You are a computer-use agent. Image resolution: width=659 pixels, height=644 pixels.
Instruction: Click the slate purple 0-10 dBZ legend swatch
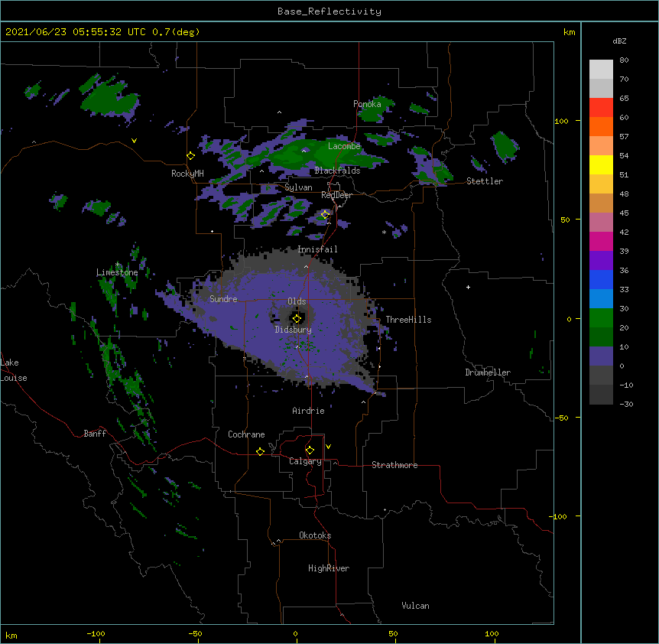pyautogui.click(x=601, y=356)
